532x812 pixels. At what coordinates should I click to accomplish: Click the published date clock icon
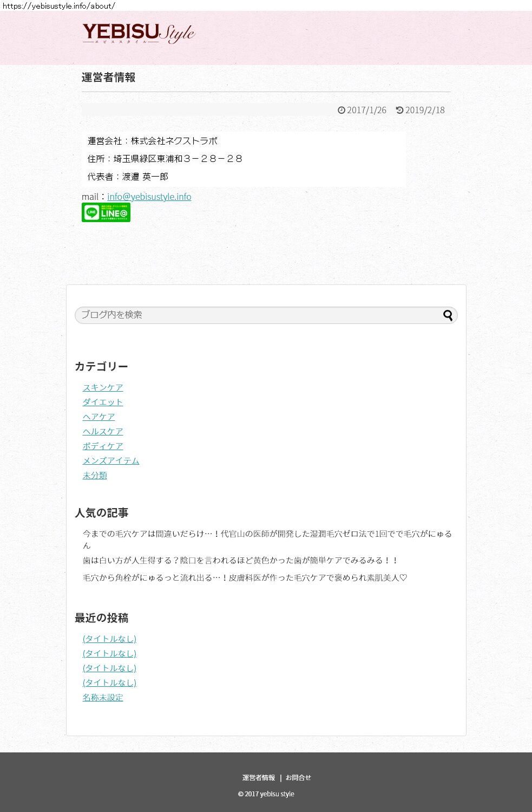[x=341, y=110]
